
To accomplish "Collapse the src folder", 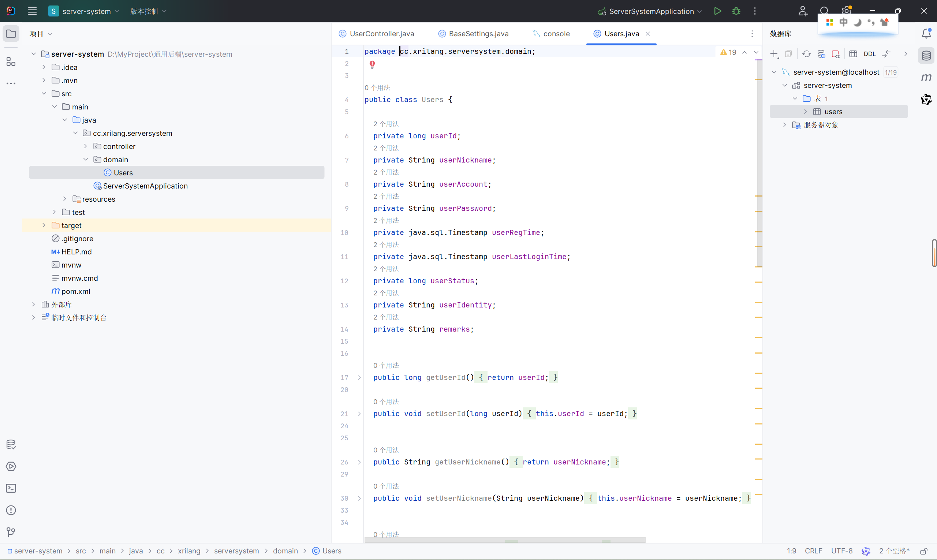I will (44, 94).
